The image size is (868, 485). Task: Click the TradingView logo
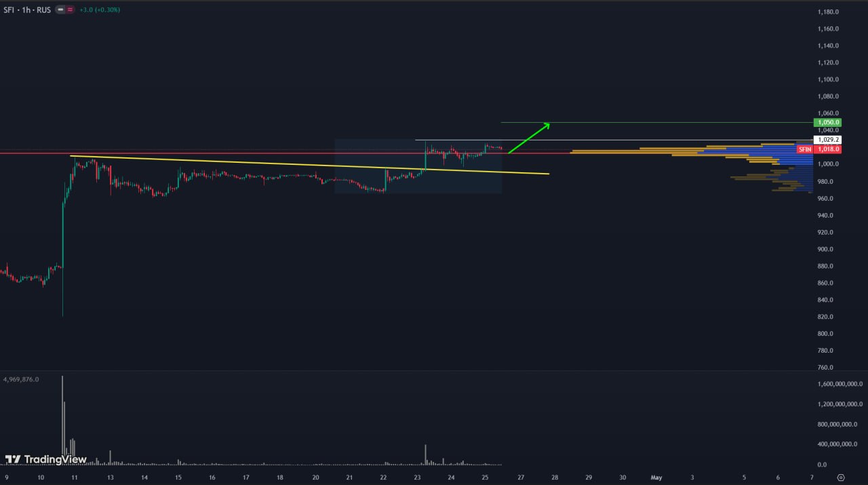(46, 459)
